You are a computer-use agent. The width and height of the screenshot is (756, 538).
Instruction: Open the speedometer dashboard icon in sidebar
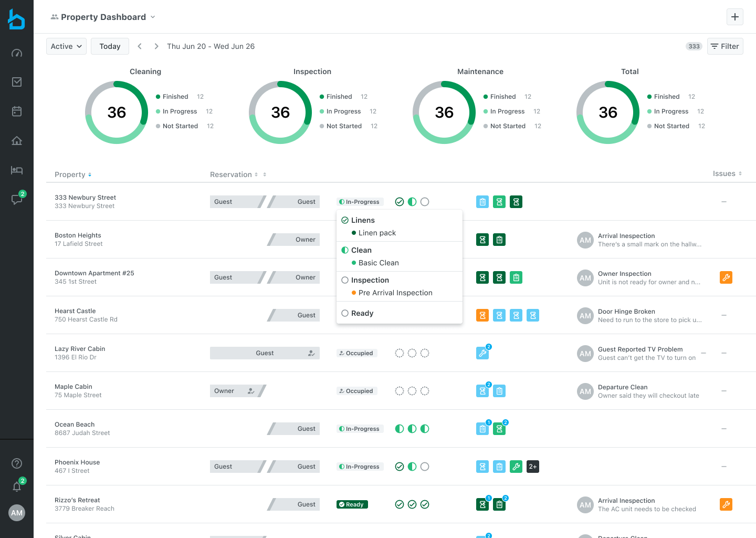(17, 53)
